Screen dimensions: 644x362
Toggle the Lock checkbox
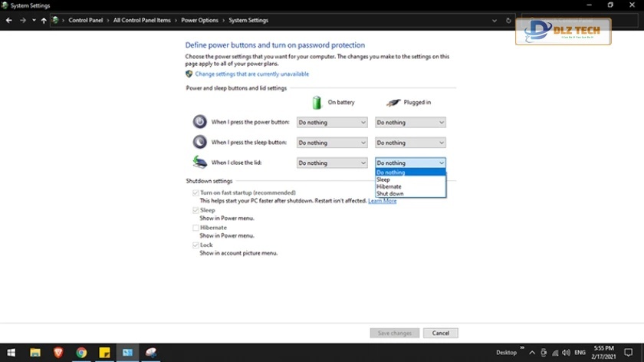tap(196, 245)
